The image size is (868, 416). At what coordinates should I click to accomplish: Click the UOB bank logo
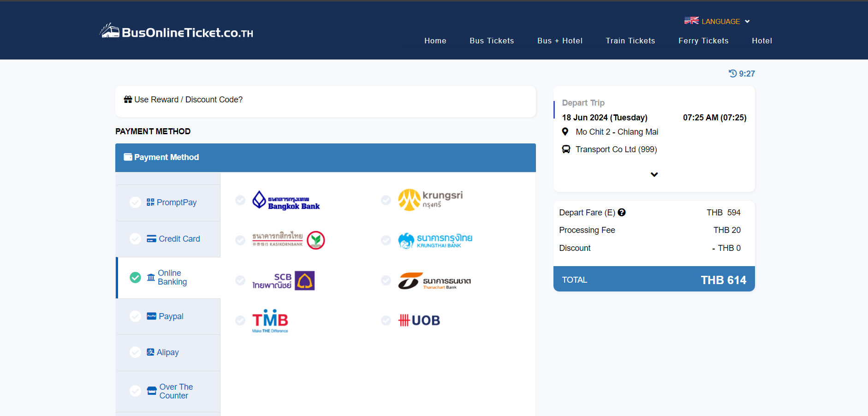click(x=419, y=320)
